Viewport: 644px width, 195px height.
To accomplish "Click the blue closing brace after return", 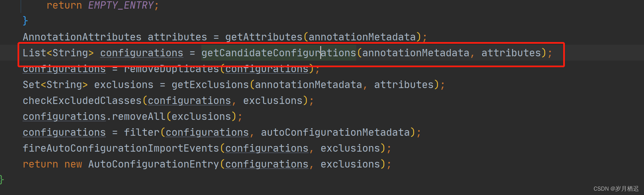I will coord(25,21).
